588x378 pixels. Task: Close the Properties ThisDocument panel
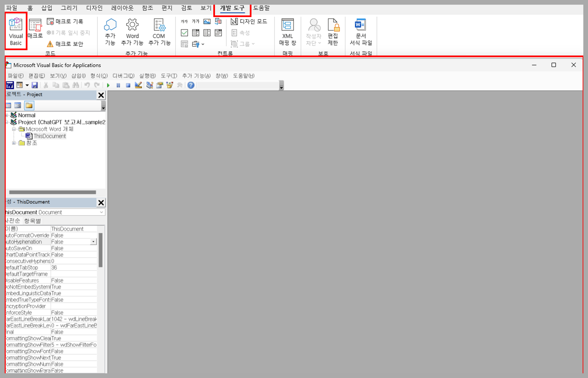(101, 203)
